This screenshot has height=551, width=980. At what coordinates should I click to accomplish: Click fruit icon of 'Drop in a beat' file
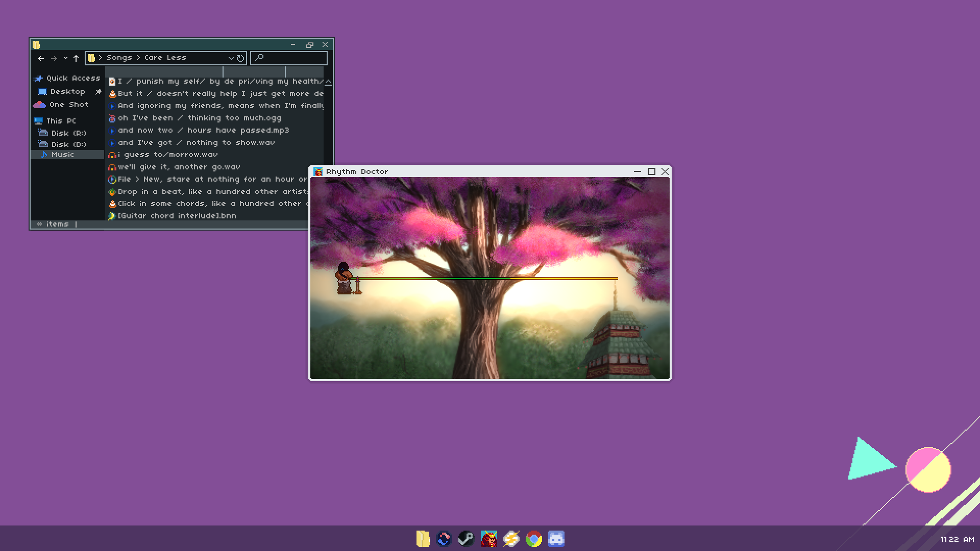[x=112, y=192]
